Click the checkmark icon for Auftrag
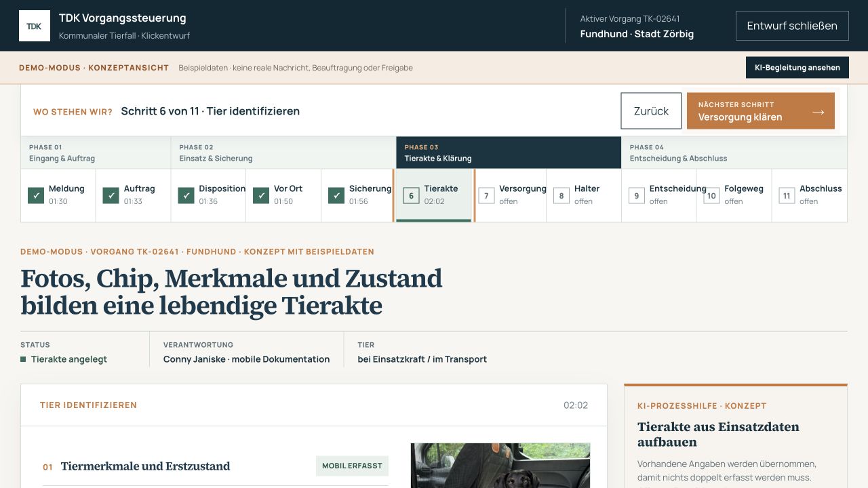Viewport: 868px width, 488px height. [x=111, y=195]
